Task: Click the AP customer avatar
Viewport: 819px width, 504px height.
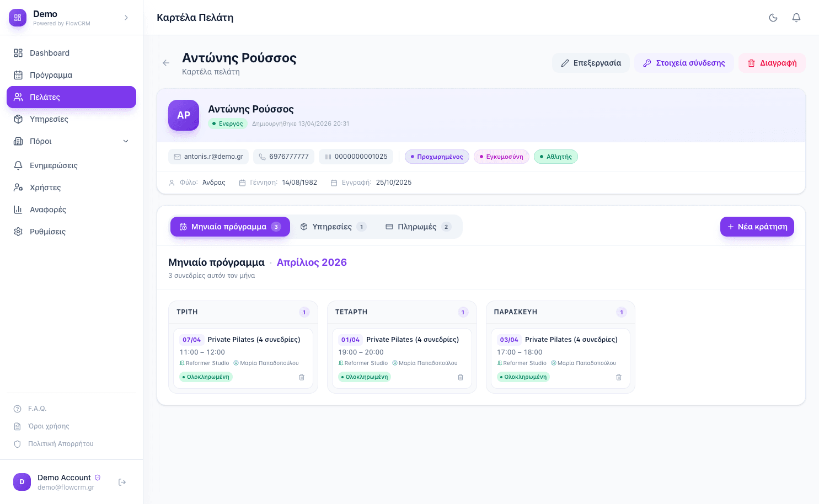Action: coord(184,115)
